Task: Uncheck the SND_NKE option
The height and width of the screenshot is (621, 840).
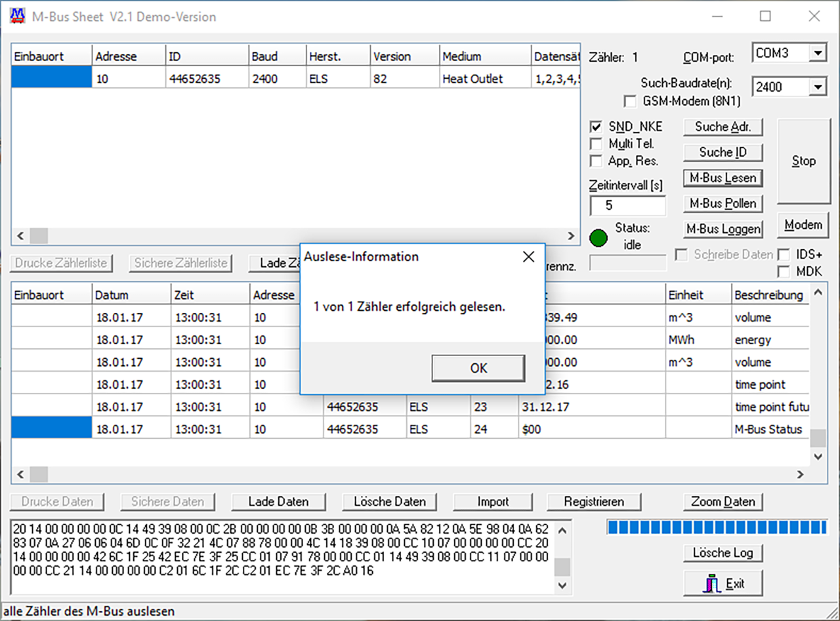Action: pyautogui.click(x=596, y=127)
